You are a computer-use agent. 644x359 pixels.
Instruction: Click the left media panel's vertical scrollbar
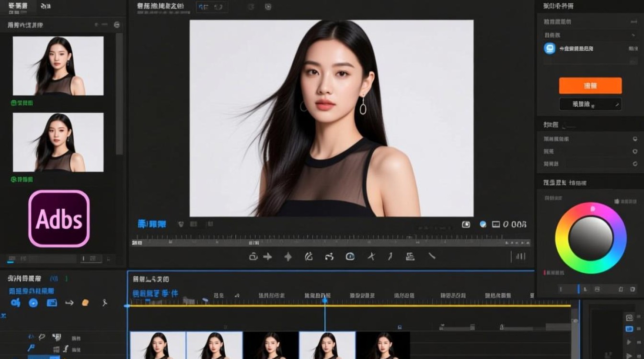pos(119,93)
